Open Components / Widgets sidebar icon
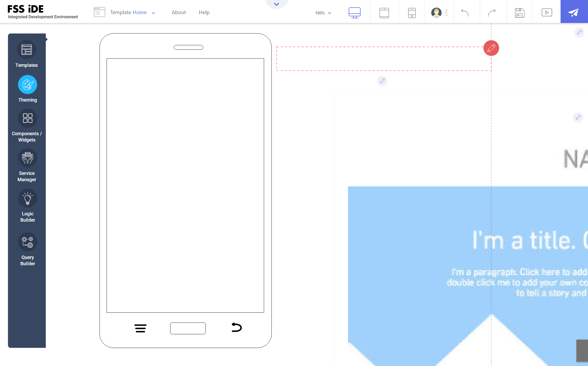 [x=27, y=118]
